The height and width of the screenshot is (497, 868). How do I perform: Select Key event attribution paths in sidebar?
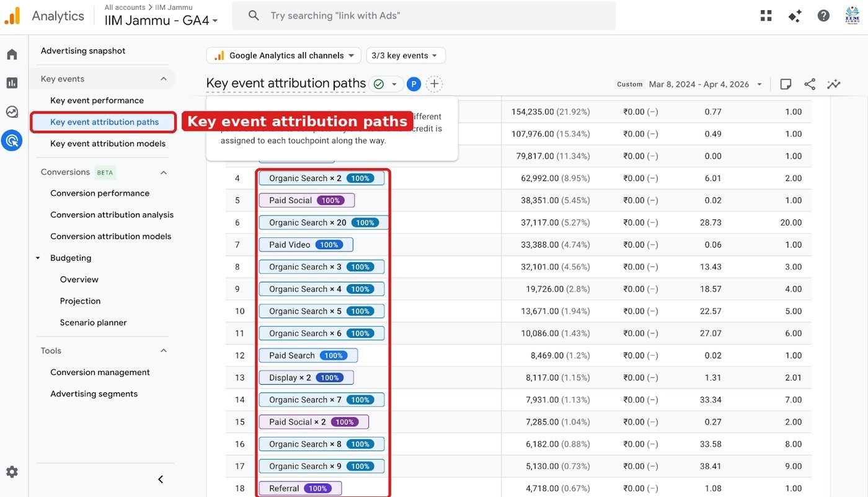(104, 122)
